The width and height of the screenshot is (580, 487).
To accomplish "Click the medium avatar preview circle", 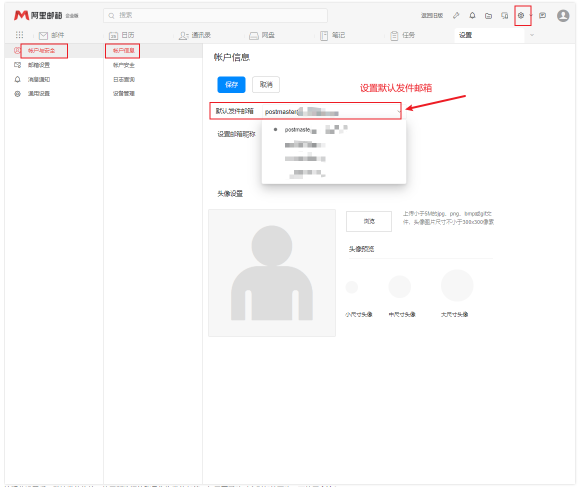I will coord(399,286).
